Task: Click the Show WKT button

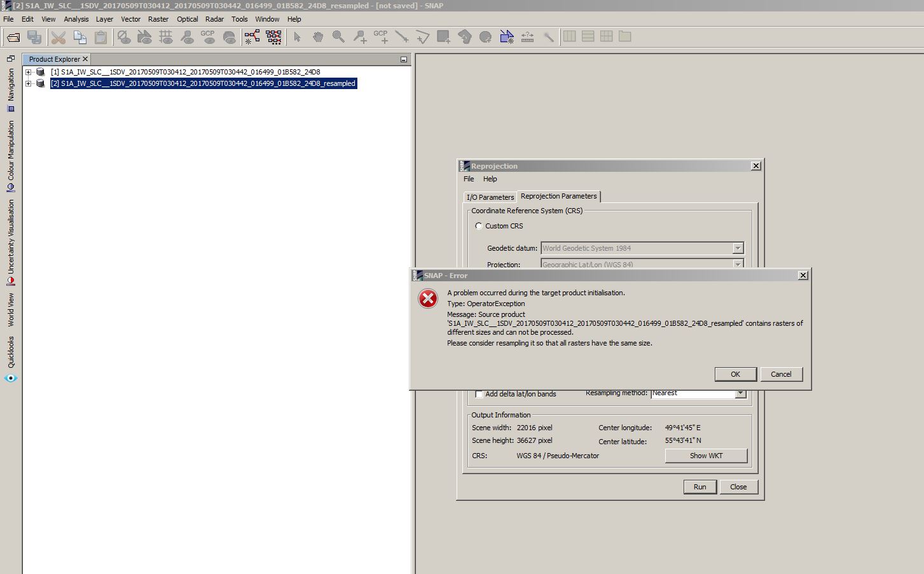Action: coord(706,456)
